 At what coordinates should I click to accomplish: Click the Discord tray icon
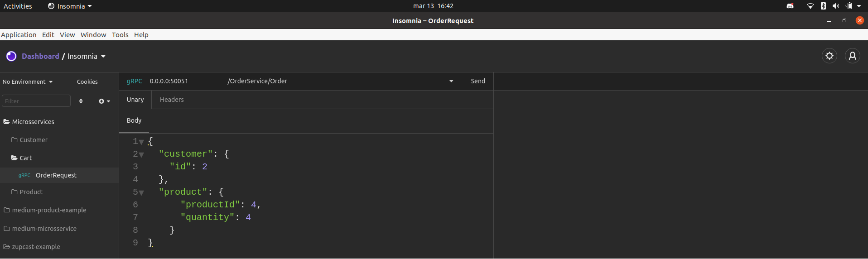coord(790,6)
